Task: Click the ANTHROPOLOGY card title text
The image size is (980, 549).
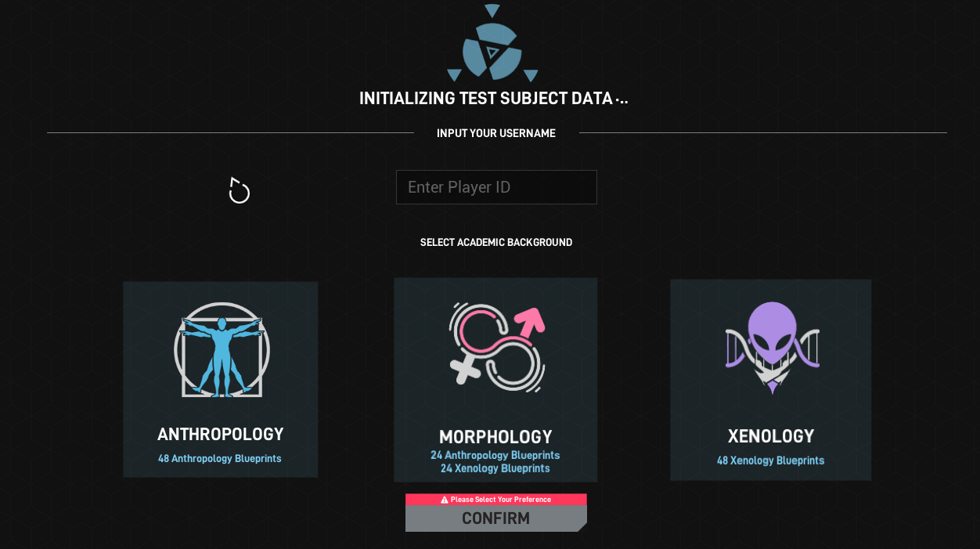Action: coord(220,433)
